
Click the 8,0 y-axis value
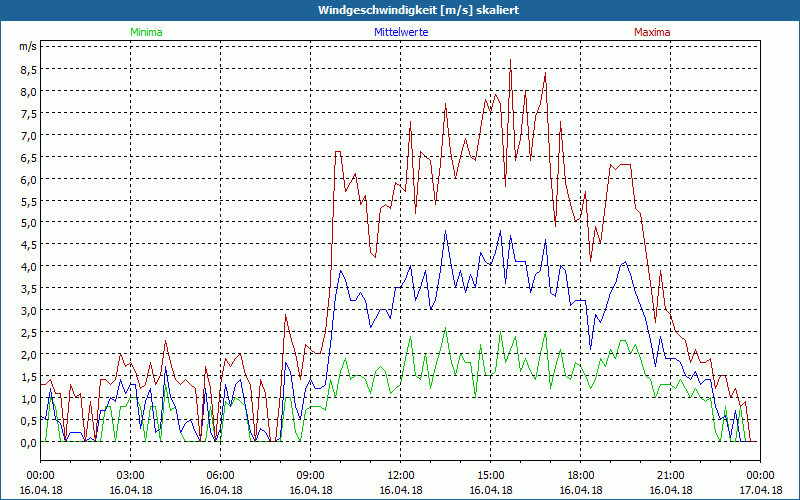28,92
